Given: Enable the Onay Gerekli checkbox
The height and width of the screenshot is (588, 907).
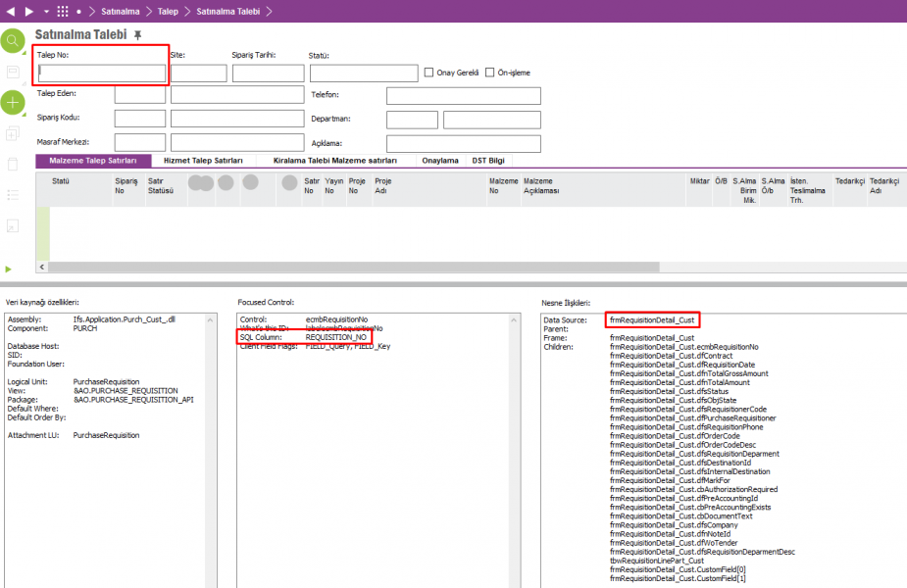Looking at the screenshot, I should click(428, 73).
